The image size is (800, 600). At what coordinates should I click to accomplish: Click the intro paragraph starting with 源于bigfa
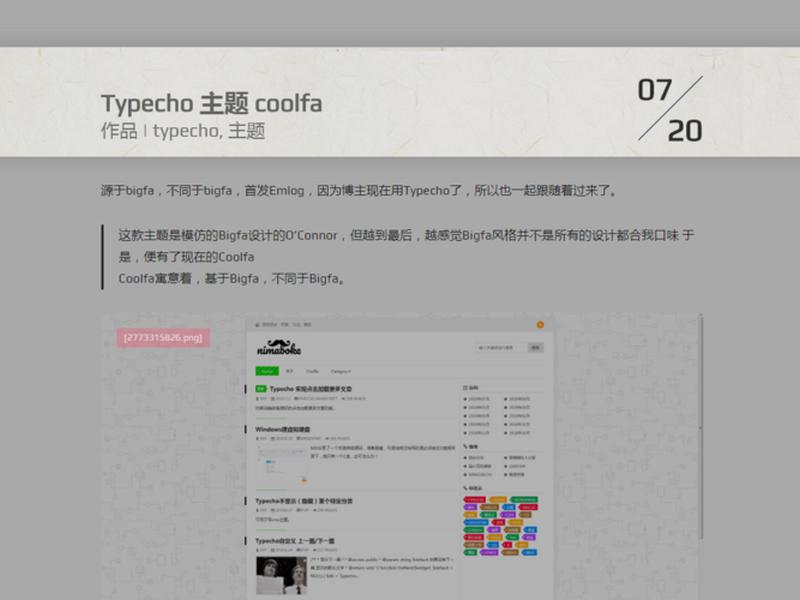(360, 190)
